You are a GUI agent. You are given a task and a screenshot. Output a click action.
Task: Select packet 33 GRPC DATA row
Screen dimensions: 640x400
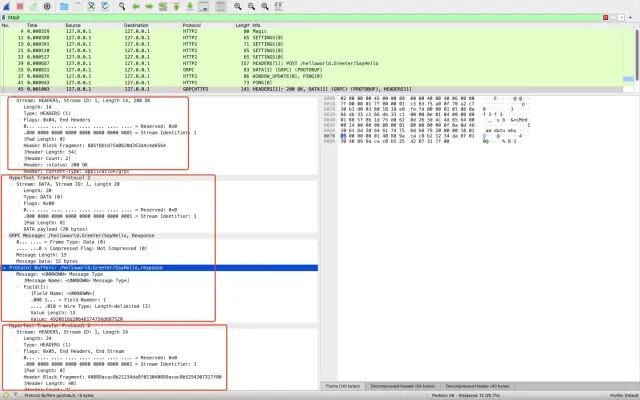click(x=312, y=70)
